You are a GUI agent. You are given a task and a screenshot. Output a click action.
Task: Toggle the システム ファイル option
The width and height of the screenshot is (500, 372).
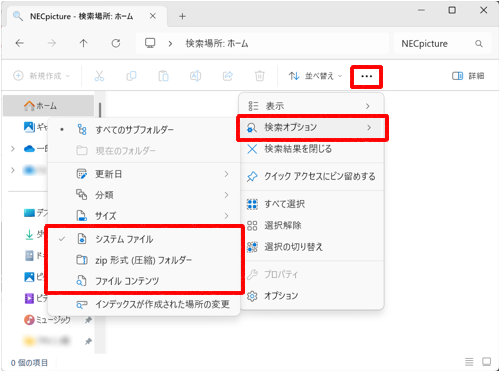pyautogui.click(x=144, y=239)
